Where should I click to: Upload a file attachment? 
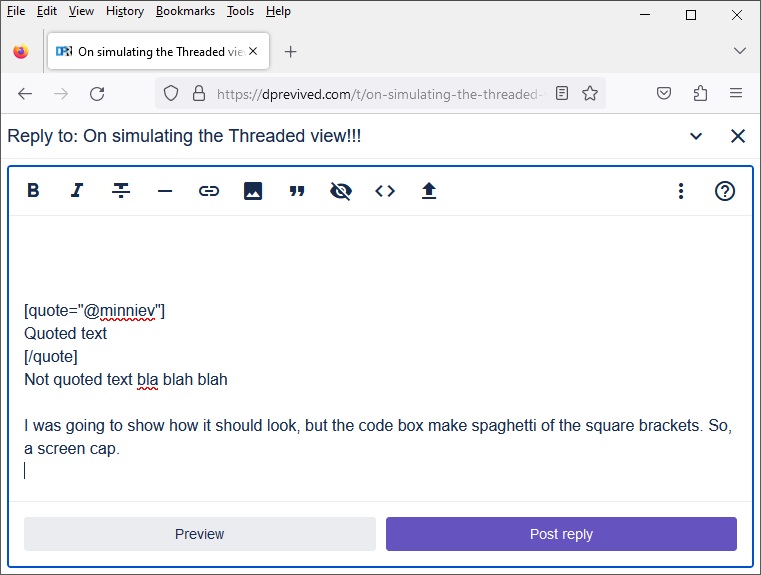coord(429,191)
